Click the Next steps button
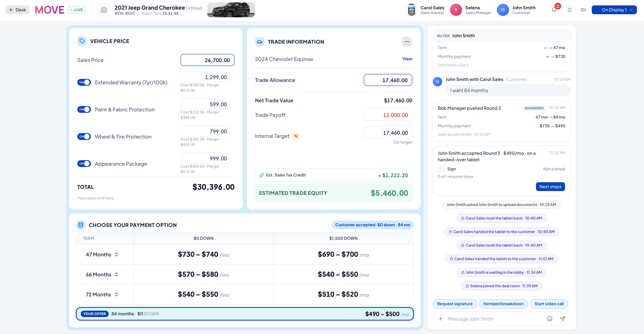This screenshot has height=334, width=644. 550,186
